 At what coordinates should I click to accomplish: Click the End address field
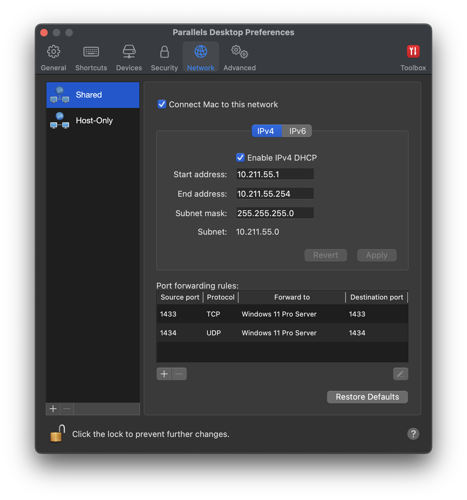click(x=275, y=194)
